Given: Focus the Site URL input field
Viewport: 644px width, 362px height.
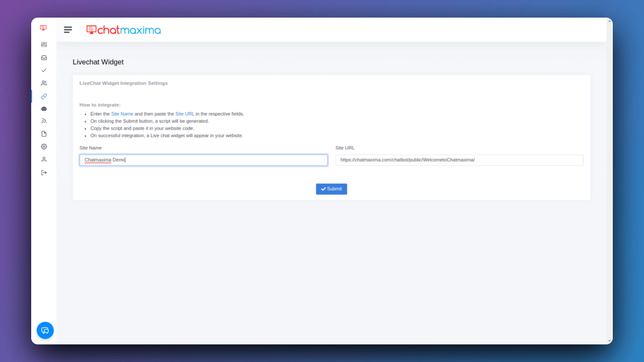Looking at the screenshot, I should click(459, 160).
